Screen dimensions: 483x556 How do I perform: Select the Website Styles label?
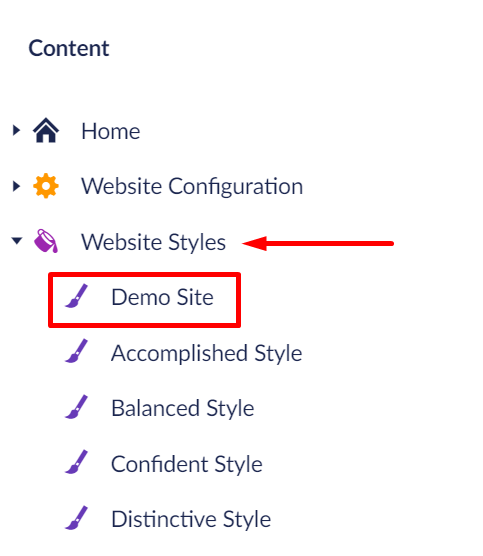click(x=153, y=243)
